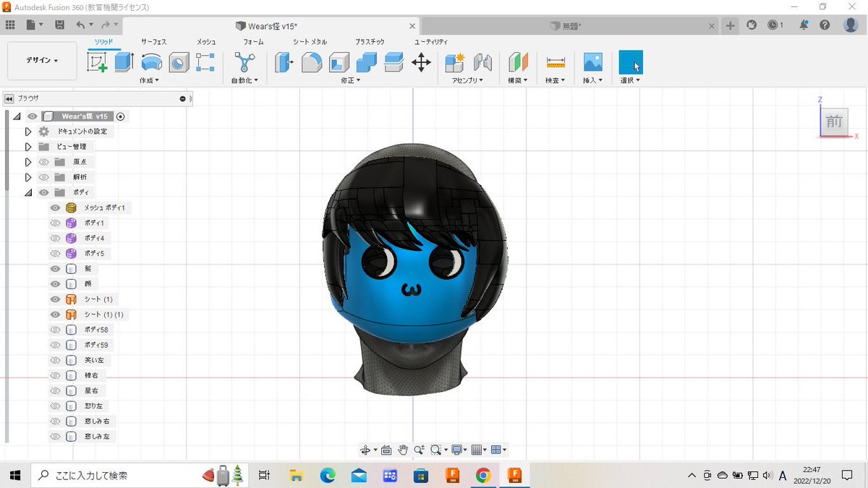Click the New Component icon
The image size is (868, 488).
455,63
